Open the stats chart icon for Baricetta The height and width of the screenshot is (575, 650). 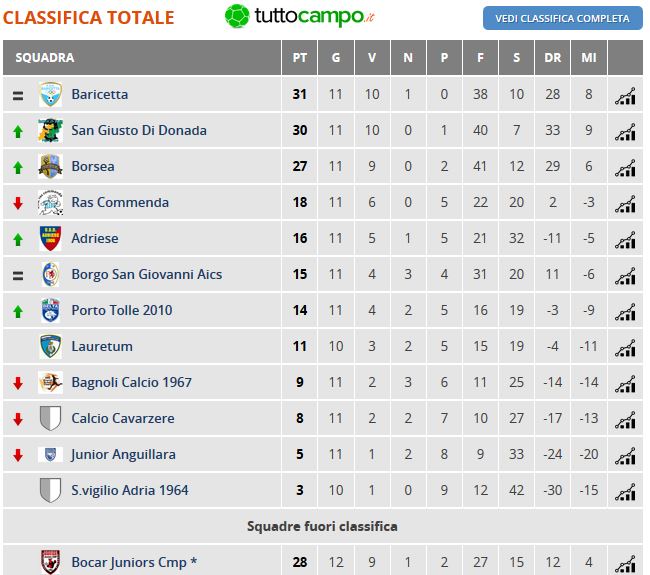tap(625, 96)
